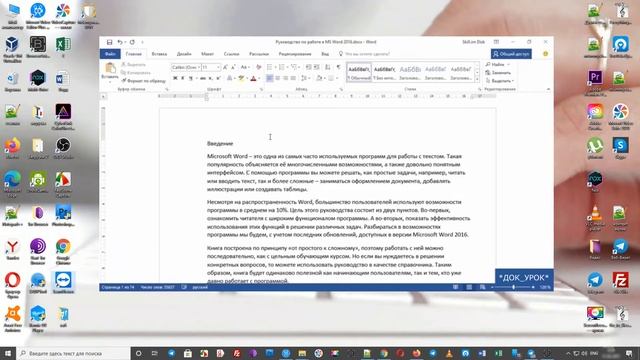The image size is (640, 360).
Task: Save the document from Quick Access toolbar
Action: pos(109,42)
